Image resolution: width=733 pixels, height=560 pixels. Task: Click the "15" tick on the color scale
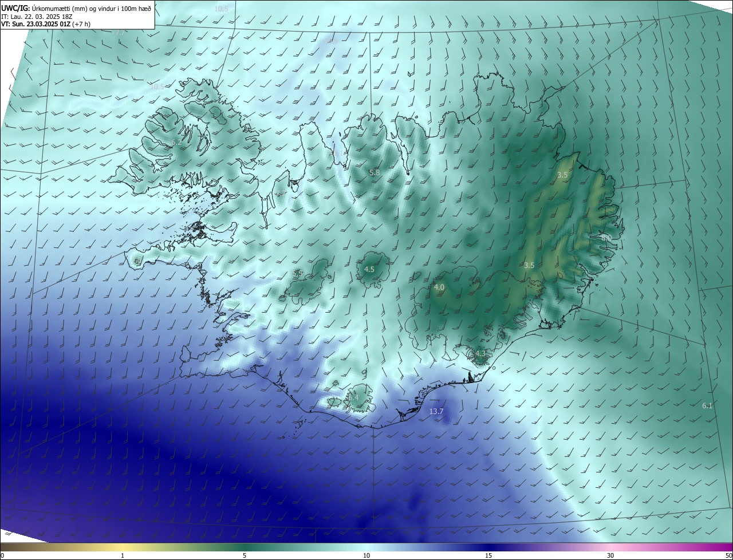[488, 556]
